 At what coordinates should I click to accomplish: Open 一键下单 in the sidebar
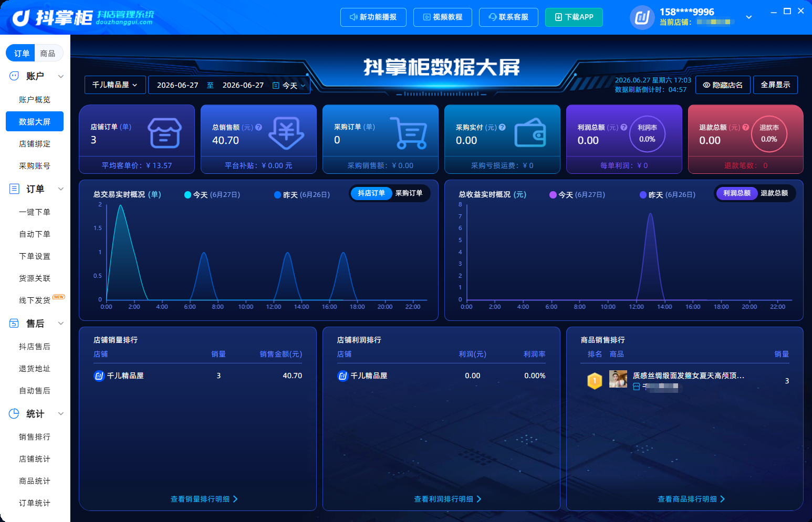point(35,212)
